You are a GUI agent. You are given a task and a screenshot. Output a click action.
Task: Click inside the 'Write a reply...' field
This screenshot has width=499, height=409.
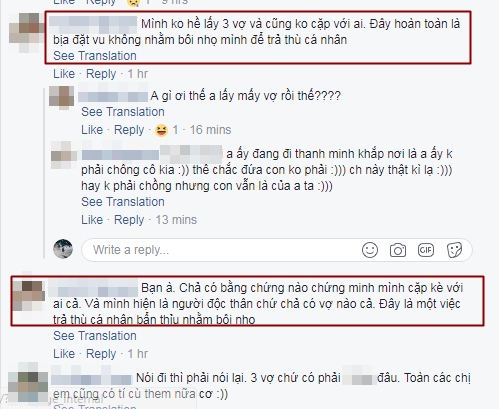coord(220,250)
